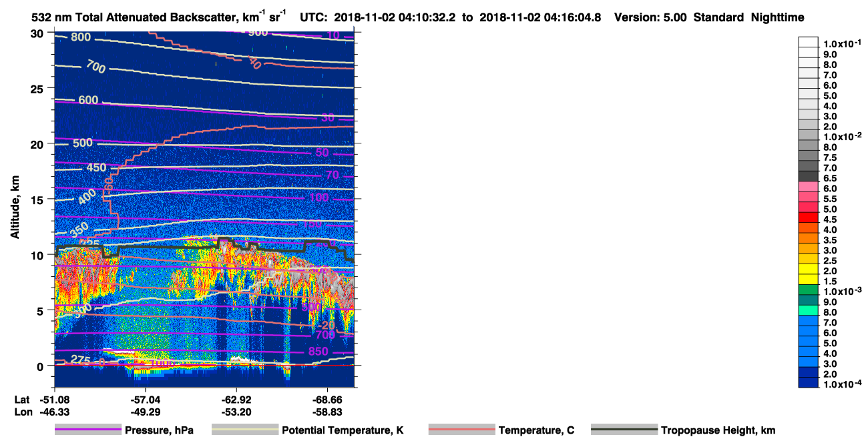
Task: Click colorbar label '1.0x10-4'
Action: click(x=843, y=384)
